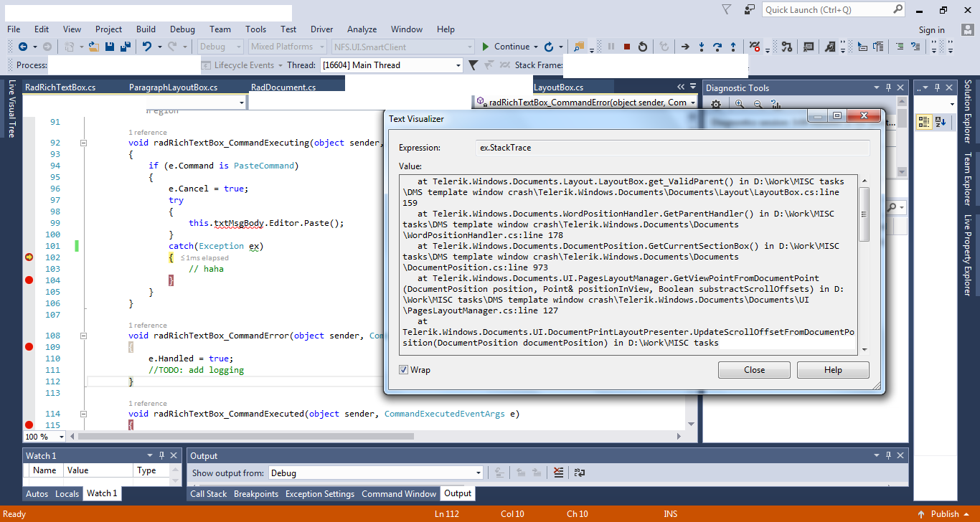Clear all output with the Clear All icon
The width and height of the screenshot is (980, 522).
point(559,473)
